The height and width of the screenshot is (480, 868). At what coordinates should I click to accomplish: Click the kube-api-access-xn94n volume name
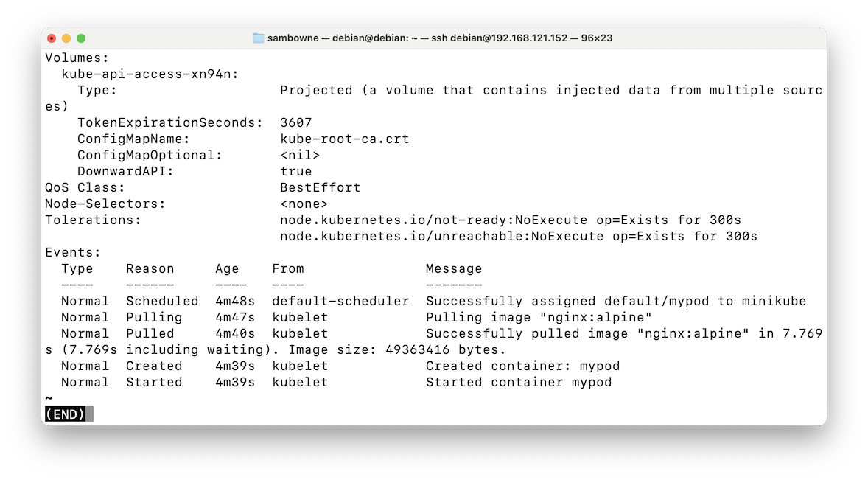(150, 74)
